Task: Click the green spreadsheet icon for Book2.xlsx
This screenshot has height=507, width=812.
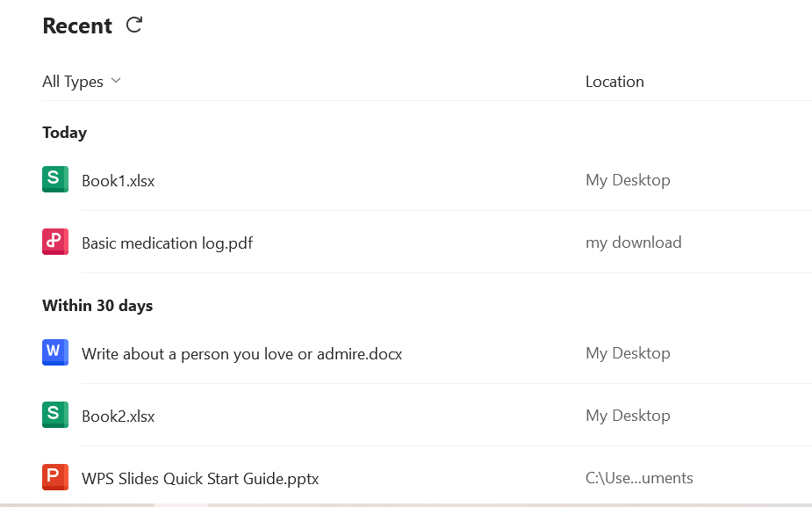Action: coord(55,415)
